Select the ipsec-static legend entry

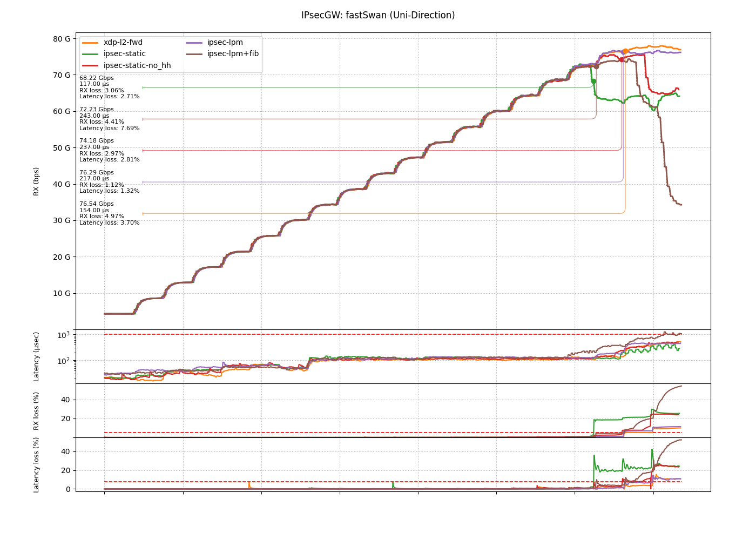(114, 54)
